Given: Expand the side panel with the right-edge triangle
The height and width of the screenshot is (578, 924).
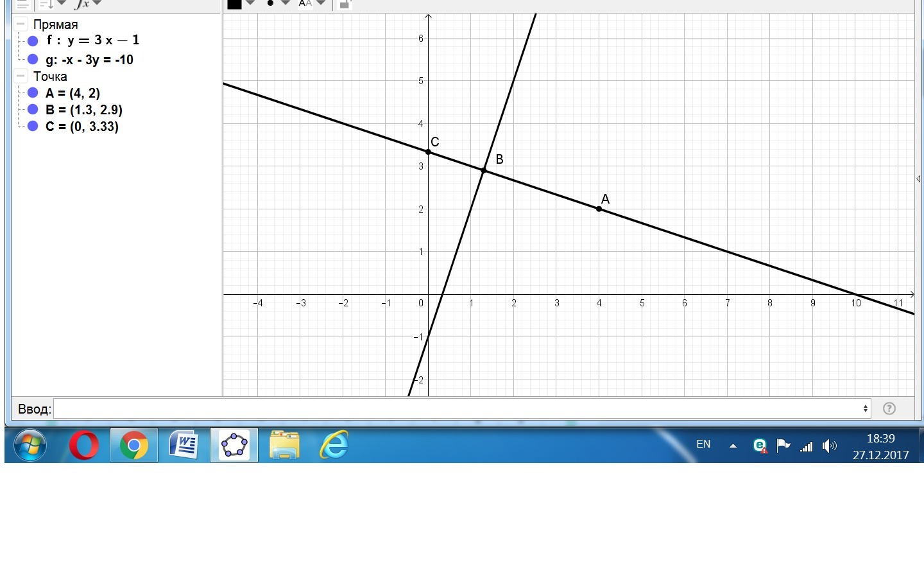Looking at the screenshot, I should 919,179.
